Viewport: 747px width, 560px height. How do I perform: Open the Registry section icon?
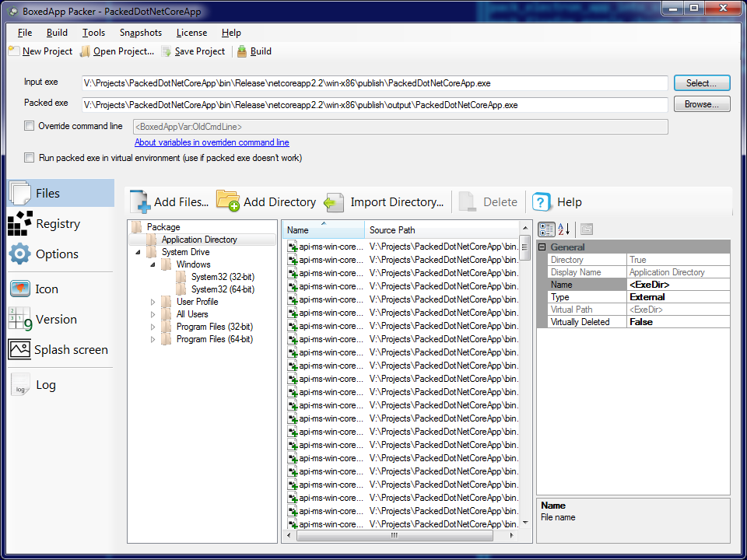[20, 223]
